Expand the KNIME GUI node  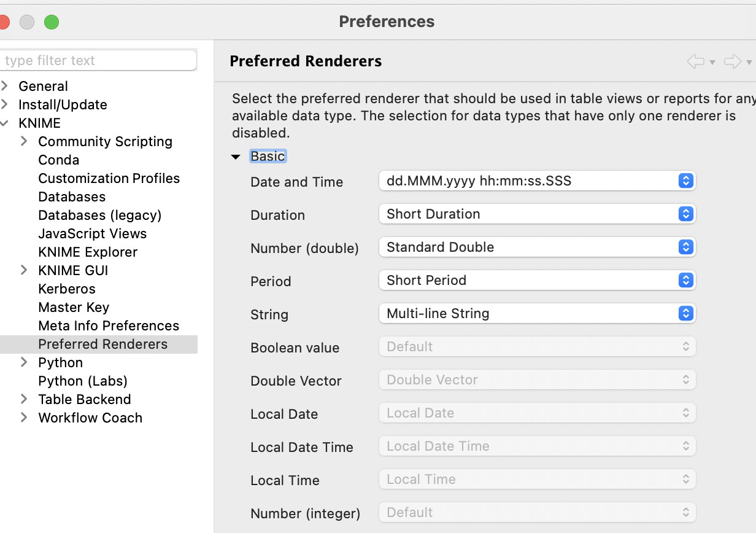pos(24,270)
